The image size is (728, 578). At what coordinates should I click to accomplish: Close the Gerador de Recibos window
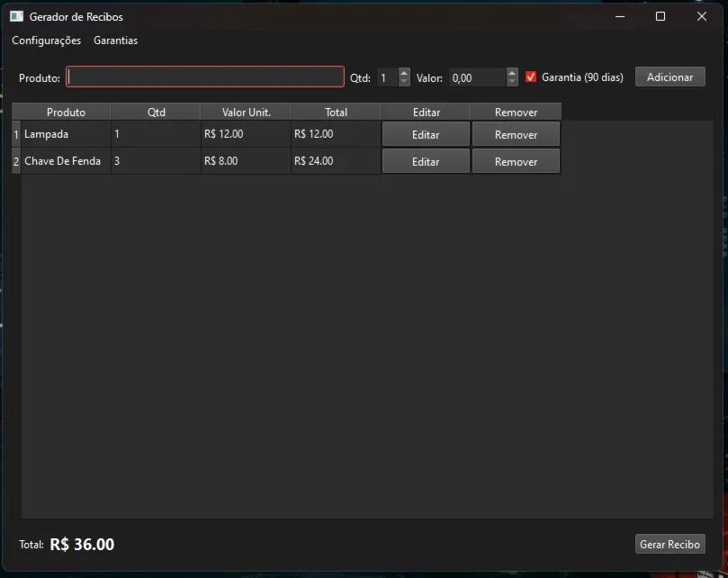702,16
